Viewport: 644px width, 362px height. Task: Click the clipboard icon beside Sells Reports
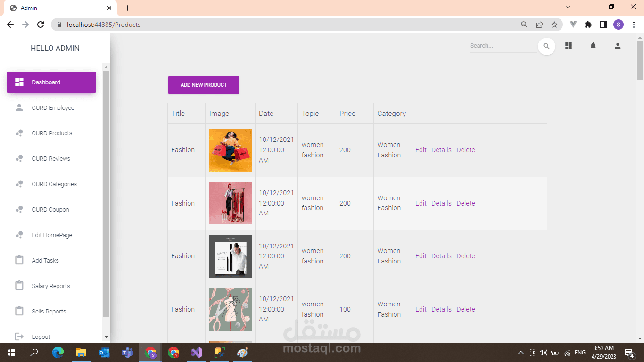[x=19, y=311]
